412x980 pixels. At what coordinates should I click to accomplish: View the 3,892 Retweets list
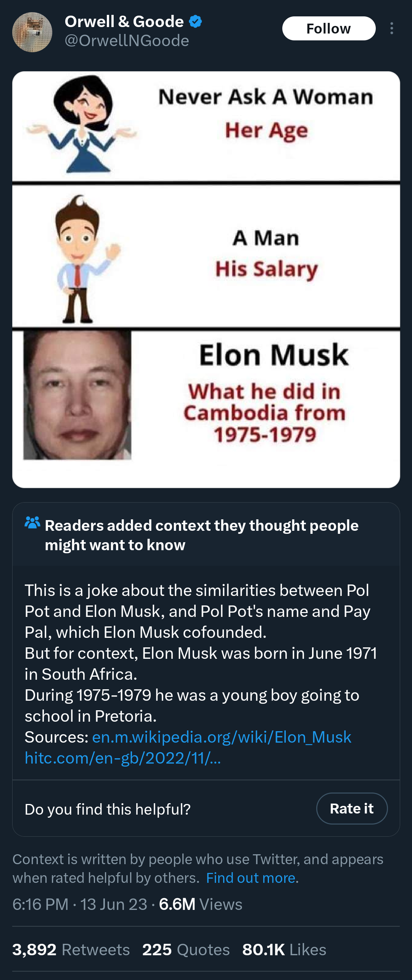71,950
